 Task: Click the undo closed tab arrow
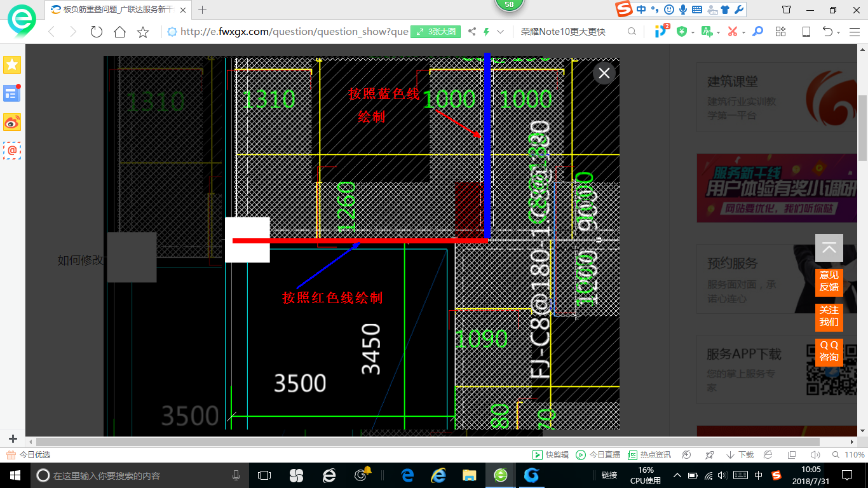coord(827,32)
